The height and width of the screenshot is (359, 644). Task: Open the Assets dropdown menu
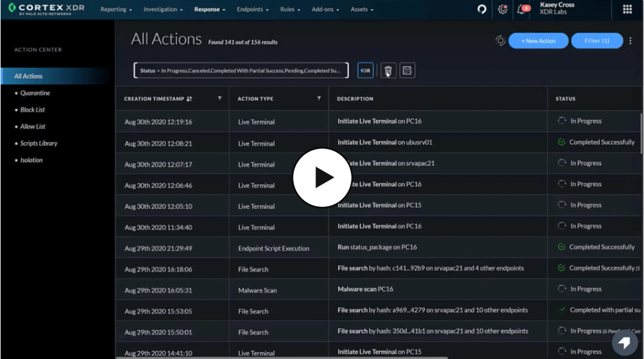[362, 9]
